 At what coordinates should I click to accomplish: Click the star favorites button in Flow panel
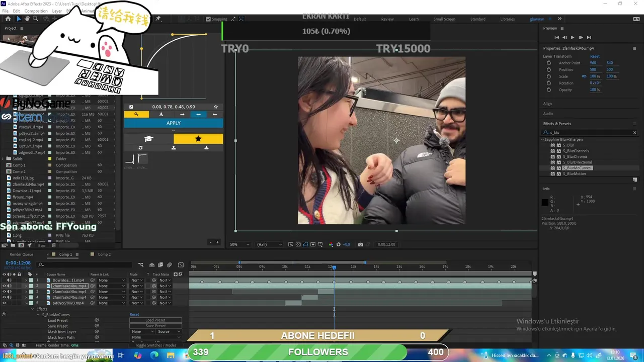coord(198,139)
